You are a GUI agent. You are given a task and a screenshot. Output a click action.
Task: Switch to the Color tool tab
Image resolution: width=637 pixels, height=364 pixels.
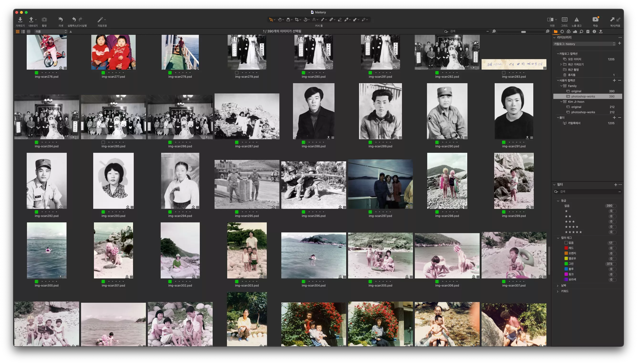(569, 31)
